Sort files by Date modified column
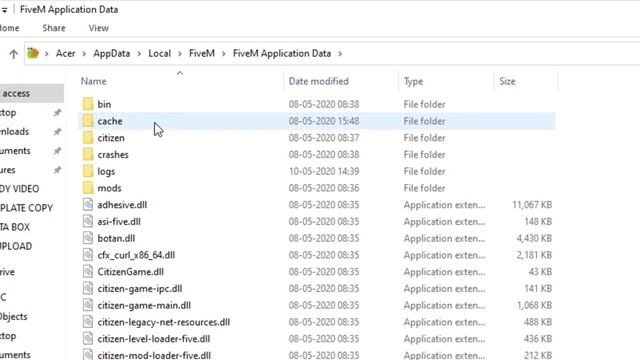The image size is (640, 360). 318,81
